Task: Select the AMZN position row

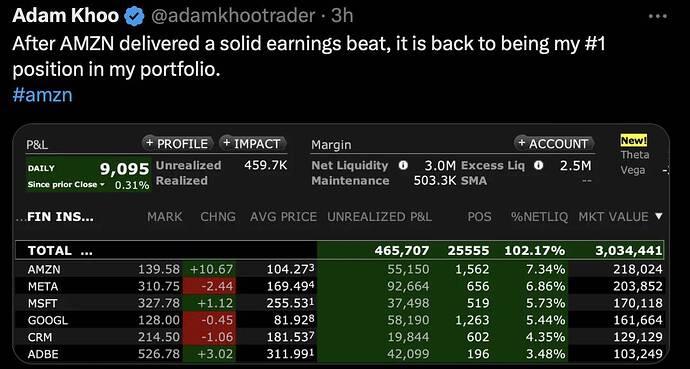Action: 345,269
